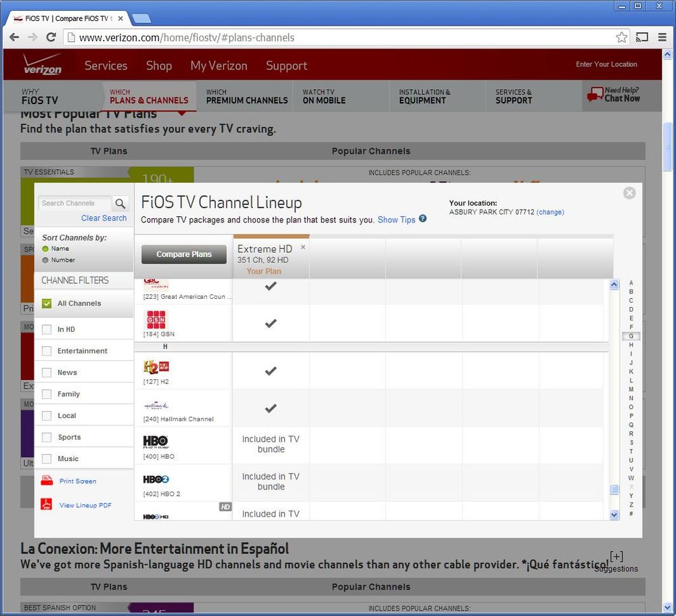Click the change location link
The width and height of the screenshot is (676, 616).
coord(550,212)
